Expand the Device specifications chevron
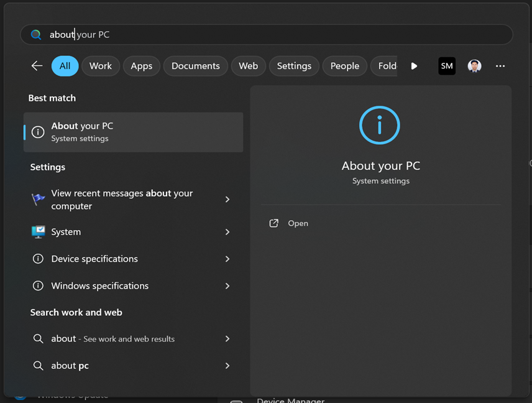Image resolution: width=532 pixels, height=403 pixels. [227, 259]
